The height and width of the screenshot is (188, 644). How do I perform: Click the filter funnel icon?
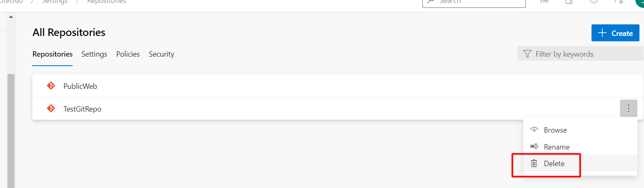point(527,54)
